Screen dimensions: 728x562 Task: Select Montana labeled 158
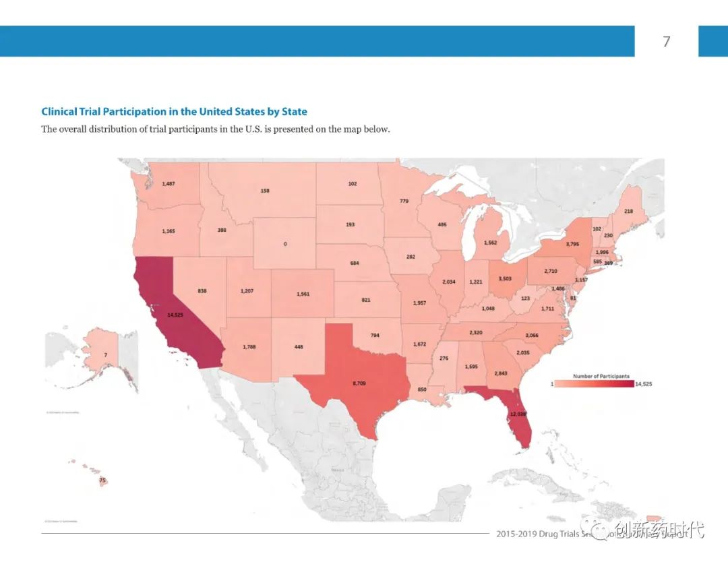[x=265, y=190]
